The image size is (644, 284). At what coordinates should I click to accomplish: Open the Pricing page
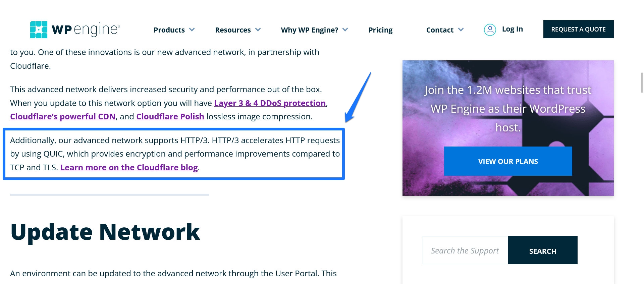tap(380, 30)
